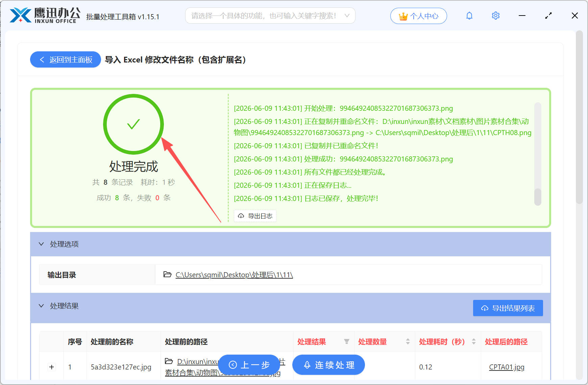
Task: Collapse the 处理选项 section
Action: click(41, 244)
